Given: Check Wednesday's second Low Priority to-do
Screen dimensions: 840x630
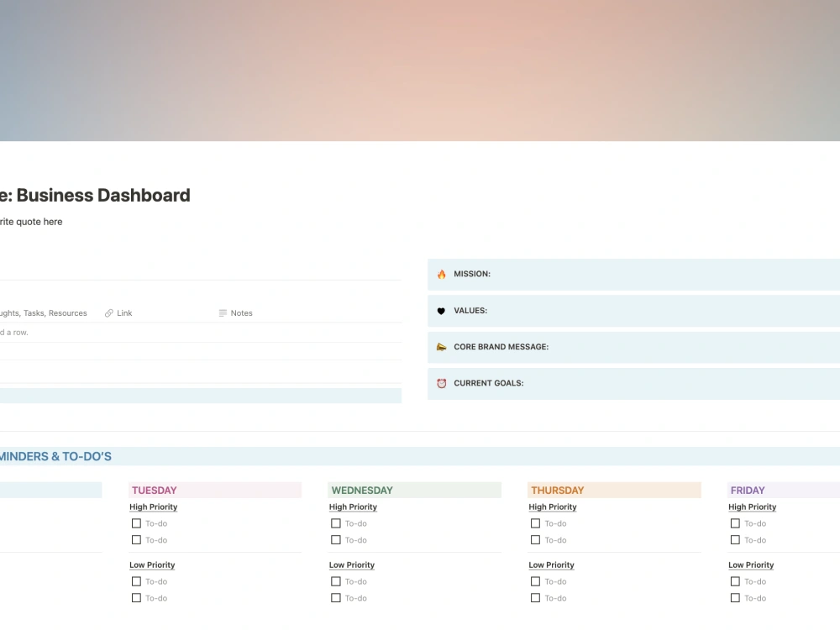Looking at the screenshot, I should [x=335, y=598].
